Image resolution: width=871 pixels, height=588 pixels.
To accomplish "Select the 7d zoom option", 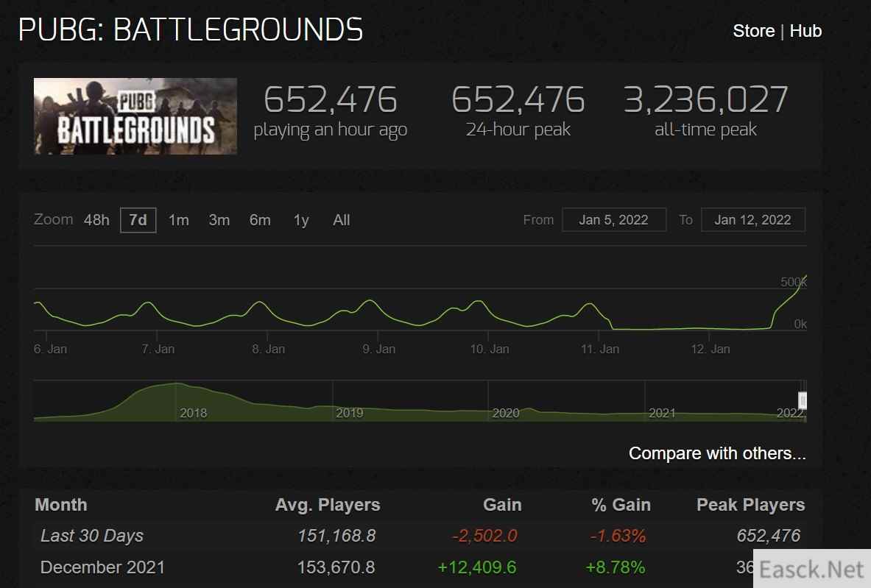I will coord(138,220).
